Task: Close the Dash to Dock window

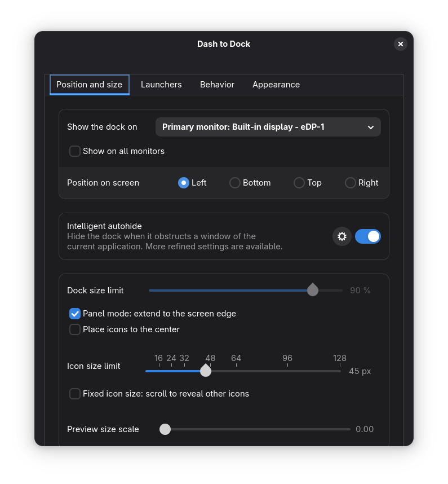Action: 401,44
